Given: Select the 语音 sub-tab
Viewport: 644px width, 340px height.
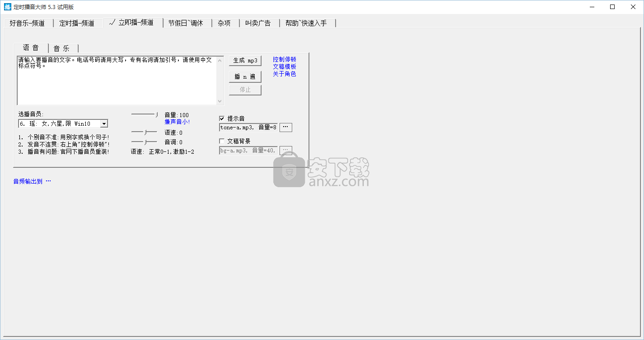Looking at the screenshot, I should (x=31, y=48).
